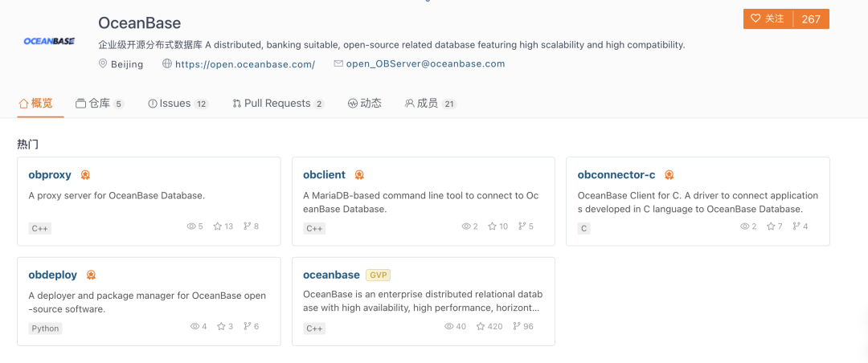Image resolution: width=868 pixels, height=363 pixels.
Task: Click the badge icon next to obdeploy
Action: click(91, 275)
